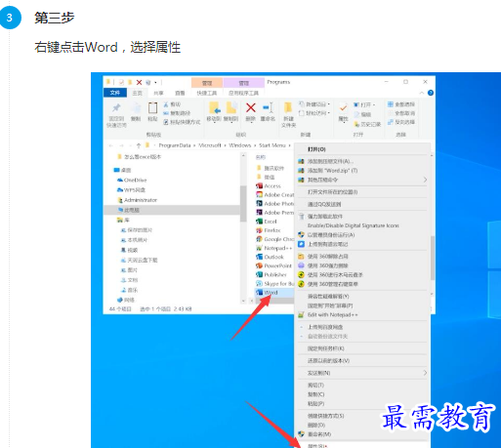Click Microsoft in the address bar
The width and height of the screenshot is (501, 448).
(x=210, y=145)
